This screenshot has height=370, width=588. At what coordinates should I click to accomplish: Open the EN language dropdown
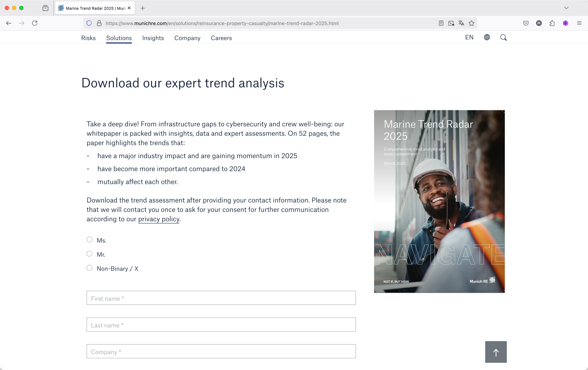coord(469,37)
